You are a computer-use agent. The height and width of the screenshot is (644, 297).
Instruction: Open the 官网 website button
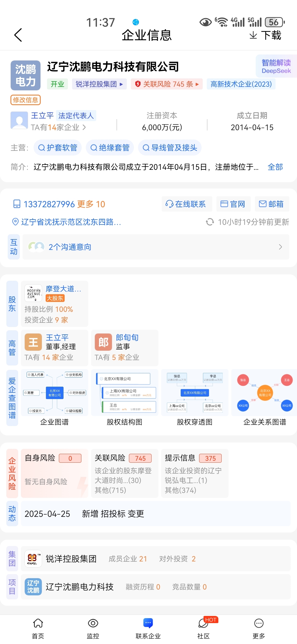[233, 204]
